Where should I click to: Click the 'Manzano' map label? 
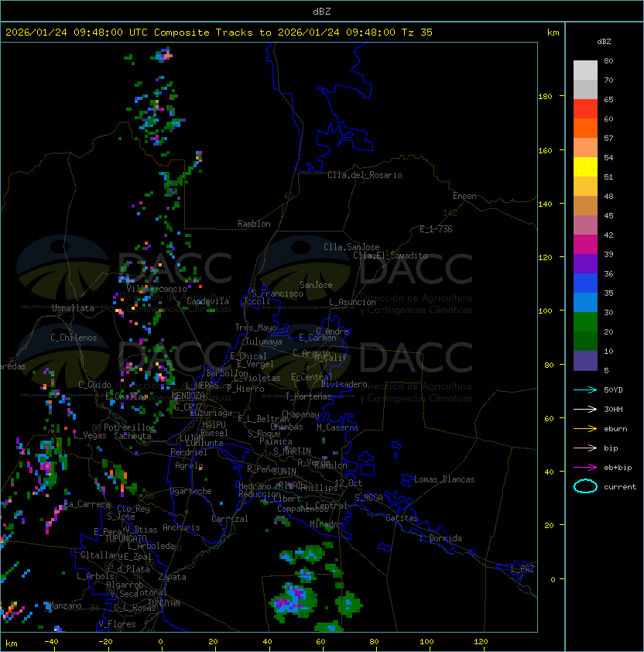coord(64,606)
